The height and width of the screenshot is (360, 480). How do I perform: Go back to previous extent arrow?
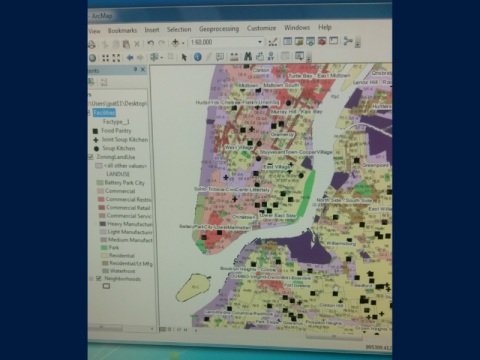[x=130, y=58]
